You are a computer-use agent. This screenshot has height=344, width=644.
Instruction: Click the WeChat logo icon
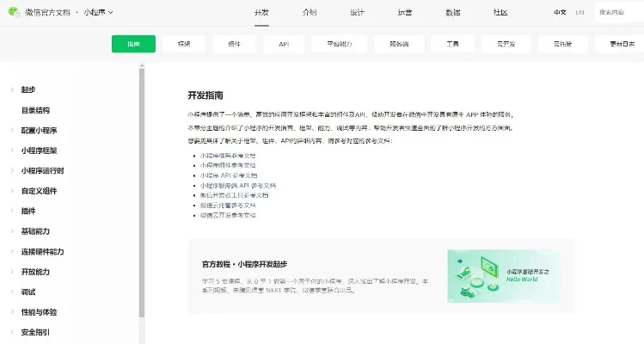(14, 12)
